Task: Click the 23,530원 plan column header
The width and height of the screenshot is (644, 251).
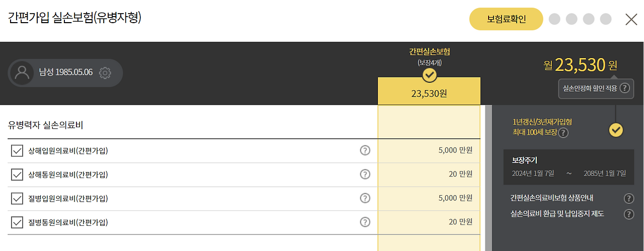Action: pyautogui.click(x=429, y=93)
